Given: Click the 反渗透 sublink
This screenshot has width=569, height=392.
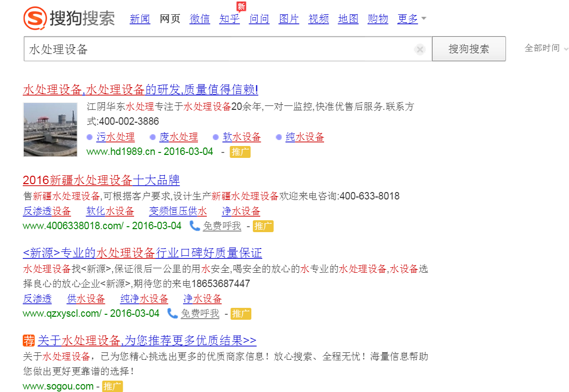Looking at the screenshot, I should (38, 299).
